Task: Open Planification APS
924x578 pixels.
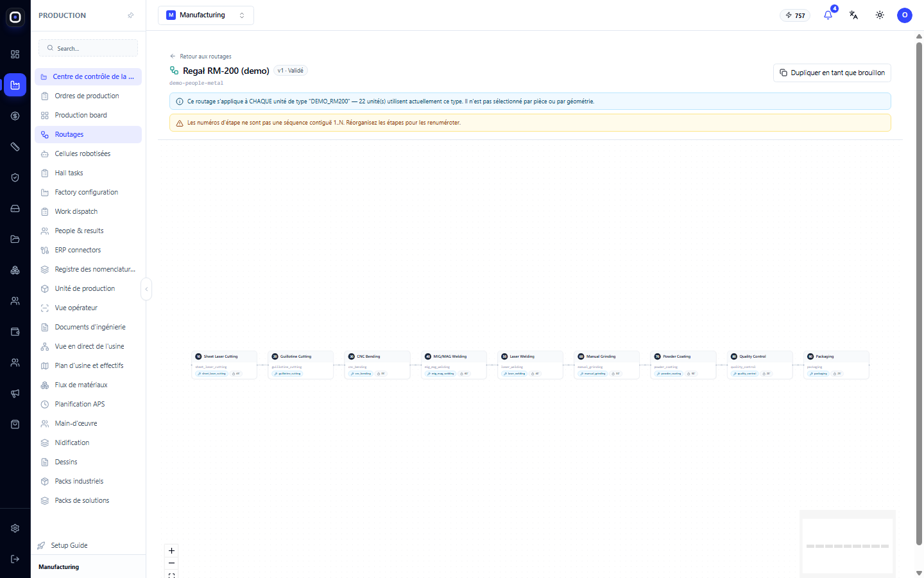Action: [x=89, y=404]
